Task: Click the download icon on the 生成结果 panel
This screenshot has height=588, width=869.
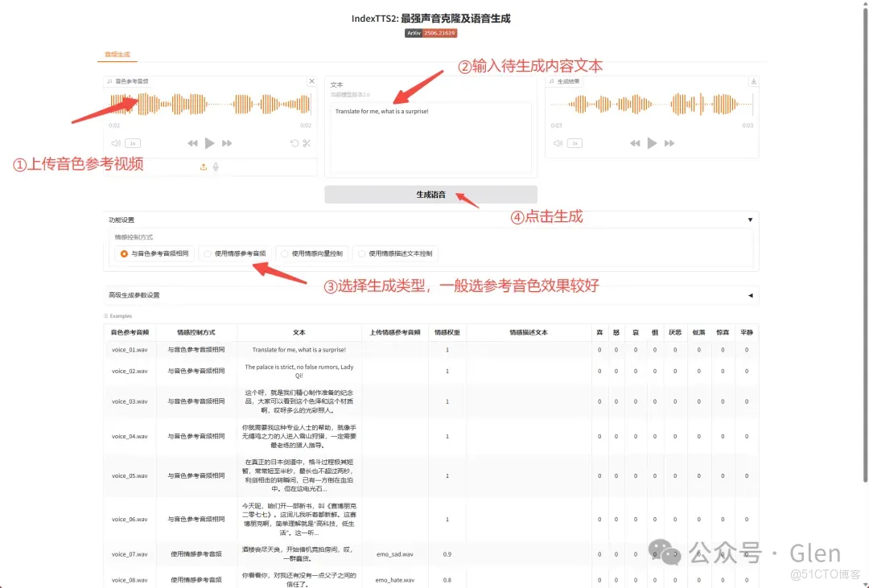Action: click(x=753, y=80)
